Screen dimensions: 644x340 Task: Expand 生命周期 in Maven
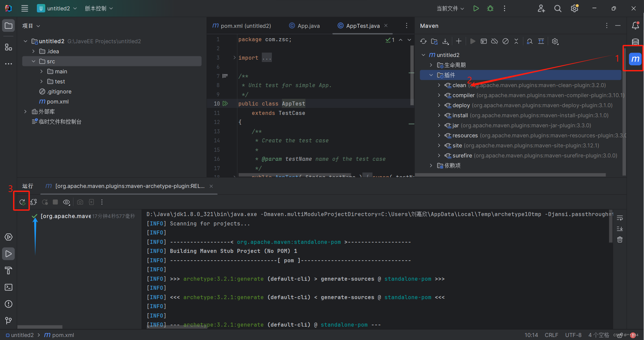tap(431, 65)
